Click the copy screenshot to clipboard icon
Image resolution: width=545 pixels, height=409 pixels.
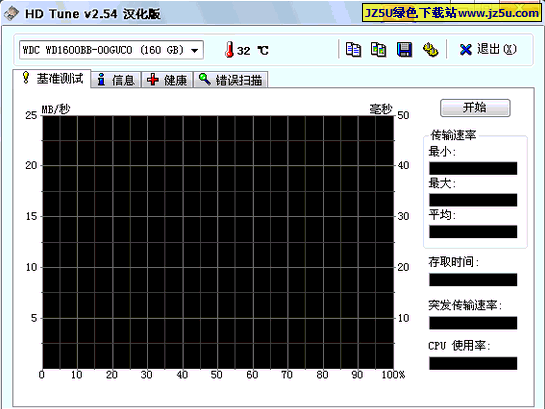[379, 50]
